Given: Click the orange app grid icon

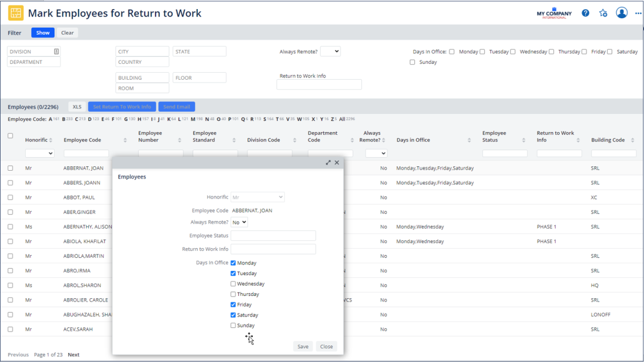Looking at the screenshot, I should tap(15, 13).
